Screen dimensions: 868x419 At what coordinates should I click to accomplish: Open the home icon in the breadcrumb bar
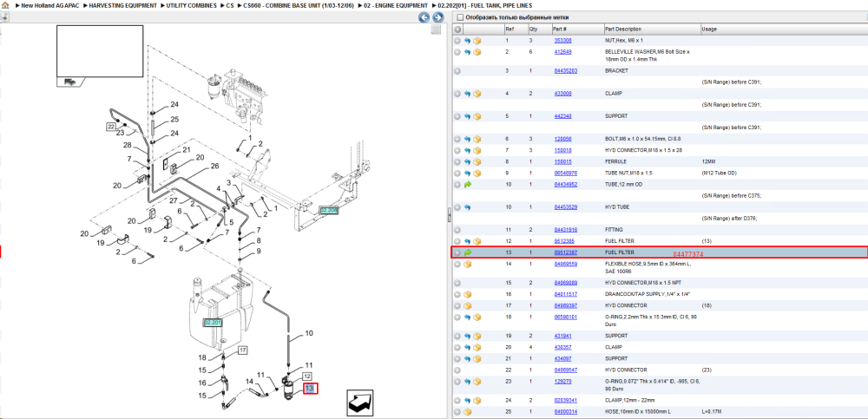click(x=5, y=5)
